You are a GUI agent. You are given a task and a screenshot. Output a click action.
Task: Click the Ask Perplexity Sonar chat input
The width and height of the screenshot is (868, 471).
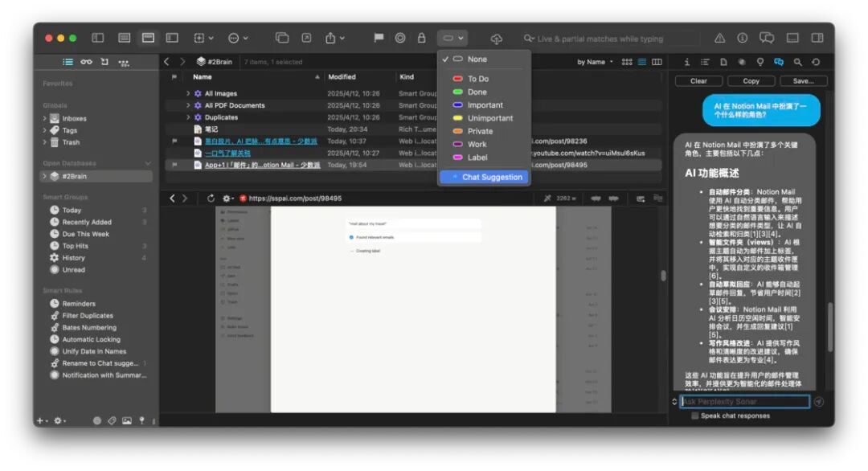point(744,402)
